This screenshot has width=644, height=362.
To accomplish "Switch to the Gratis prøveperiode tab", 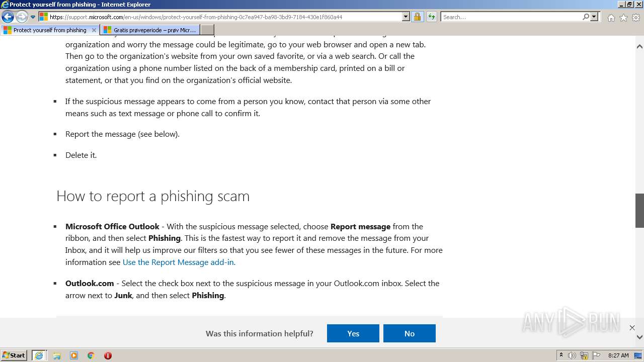I will pyautogui.click(x=150, y=30).
